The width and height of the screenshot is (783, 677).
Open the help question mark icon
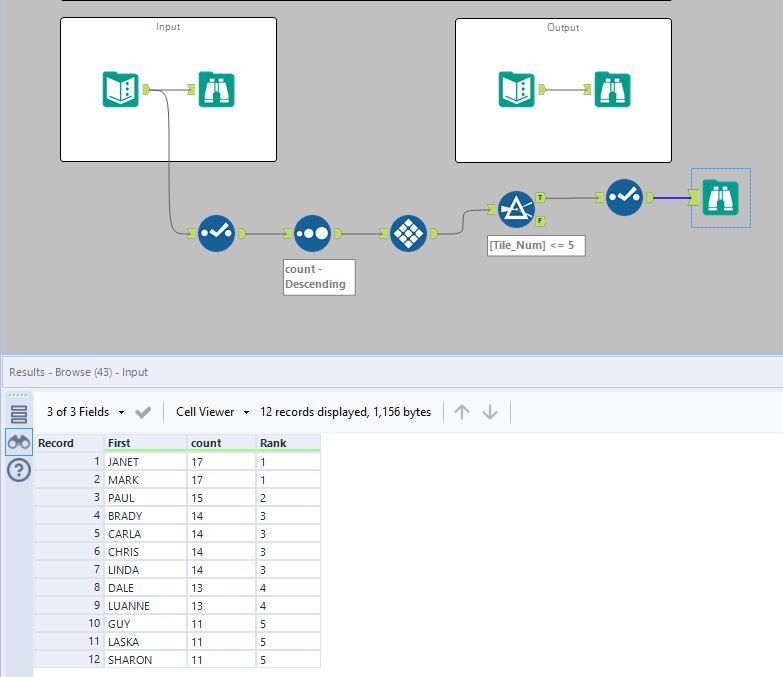[x=19, y=470]
